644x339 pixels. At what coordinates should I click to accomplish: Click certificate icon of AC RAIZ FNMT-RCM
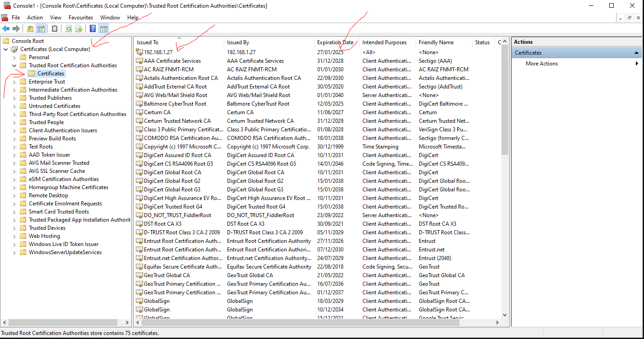139,70
